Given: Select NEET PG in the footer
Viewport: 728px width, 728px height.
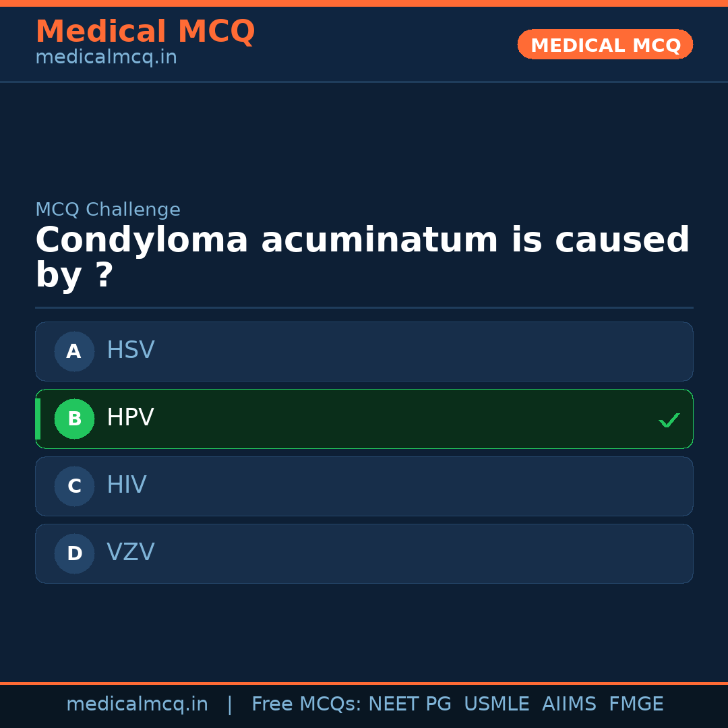Looking at the screenshot, I should 410,704.
